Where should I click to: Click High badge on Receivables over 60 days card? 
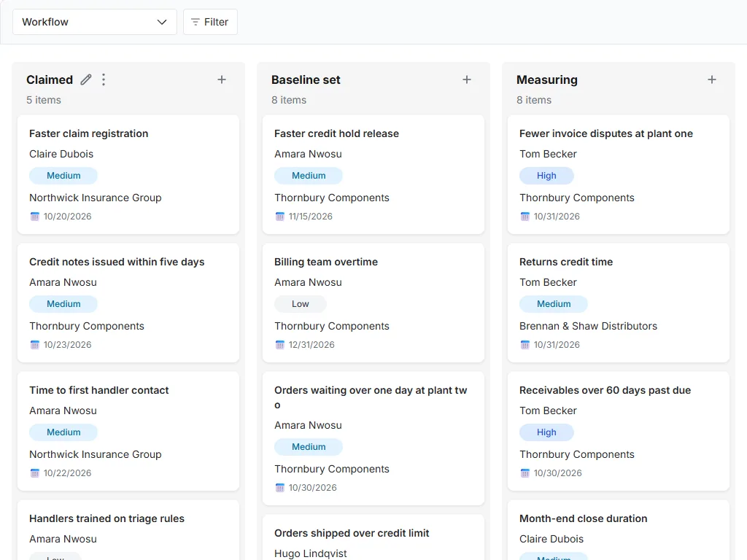point(546,432)
